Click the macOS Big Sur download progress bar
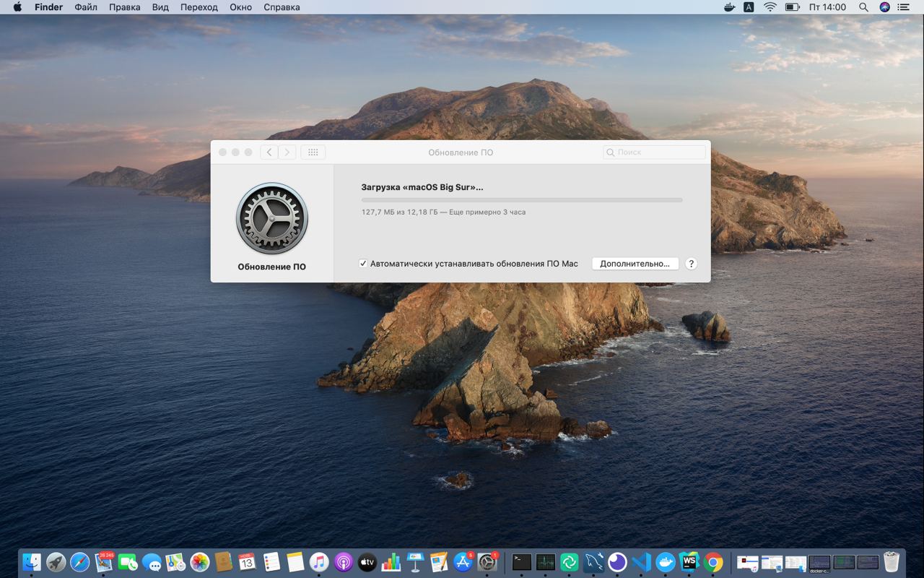Viewport: 924px width, 578px height. pos(522,200)
